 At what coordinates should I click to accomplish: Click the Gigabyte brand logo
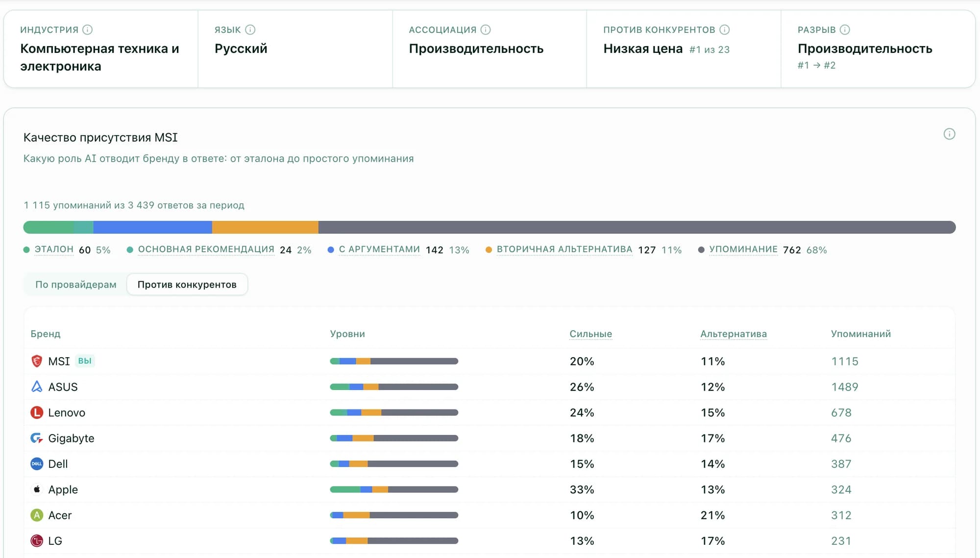pos(37,438)
